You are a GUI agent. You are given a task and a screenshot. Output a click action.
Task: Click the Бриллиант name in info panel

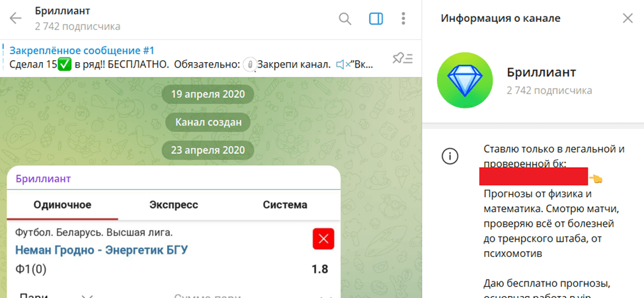[542, 73]
